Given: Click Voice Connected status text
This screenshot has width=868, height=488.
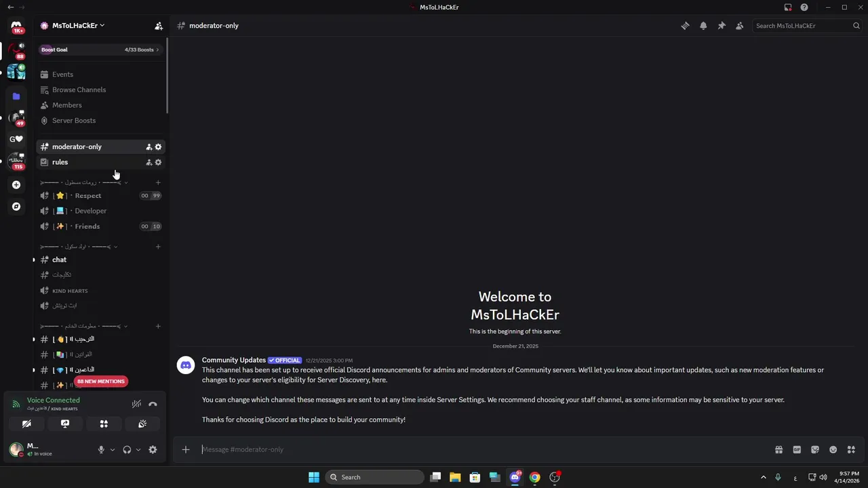Looking at the screenshot, I should click(x=54, y=400).
